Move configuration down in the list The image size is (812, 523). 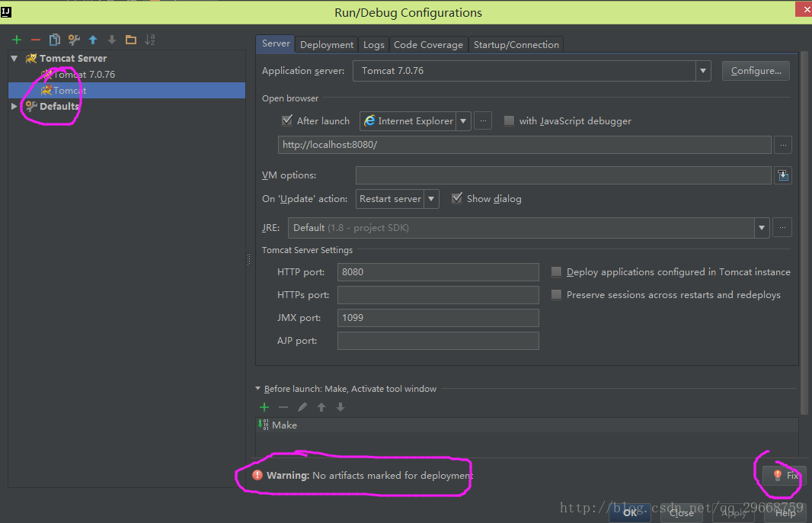[x=112, y=40]
